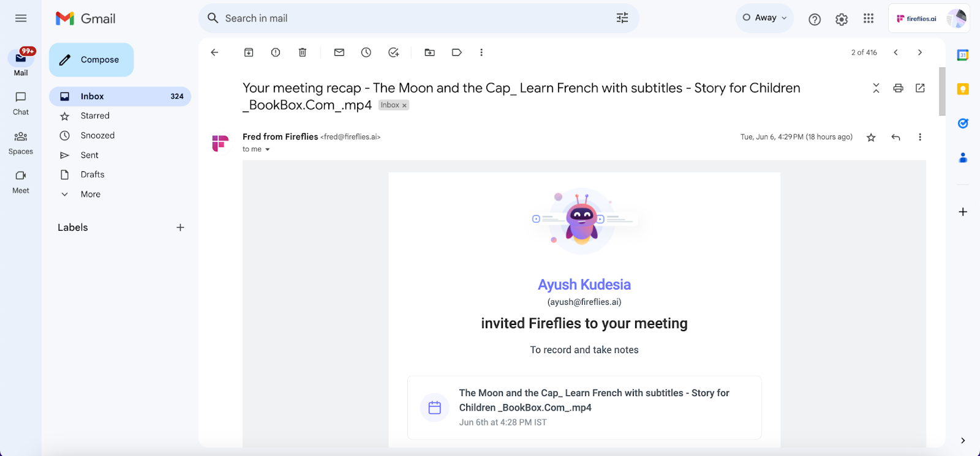Apply a label using label icon

click(457, 53)
